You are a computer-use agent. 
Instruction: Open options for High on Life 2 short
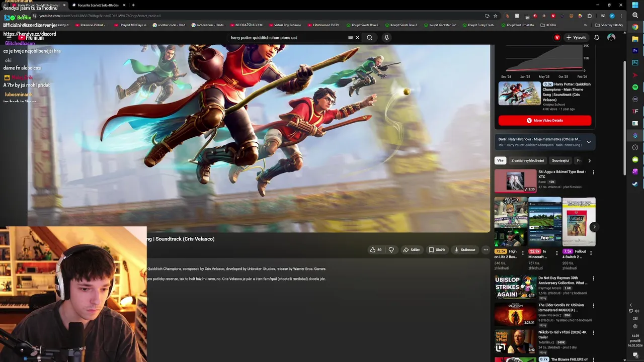click(x=523, y=252)
